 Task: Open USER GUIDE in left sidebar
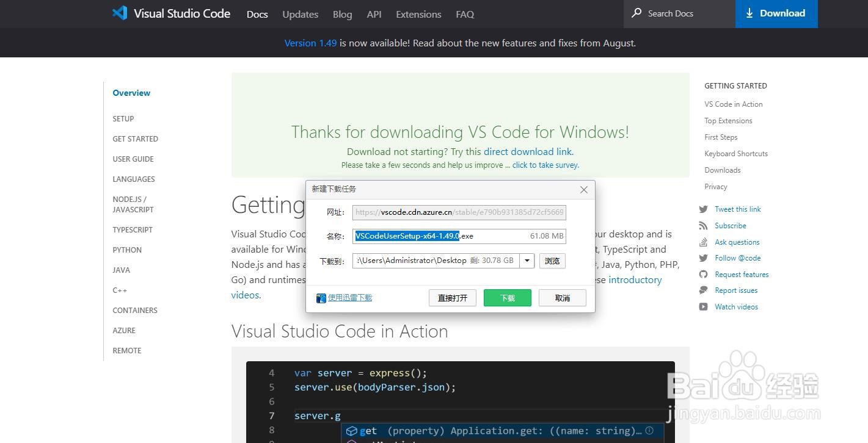pos(133,159)
